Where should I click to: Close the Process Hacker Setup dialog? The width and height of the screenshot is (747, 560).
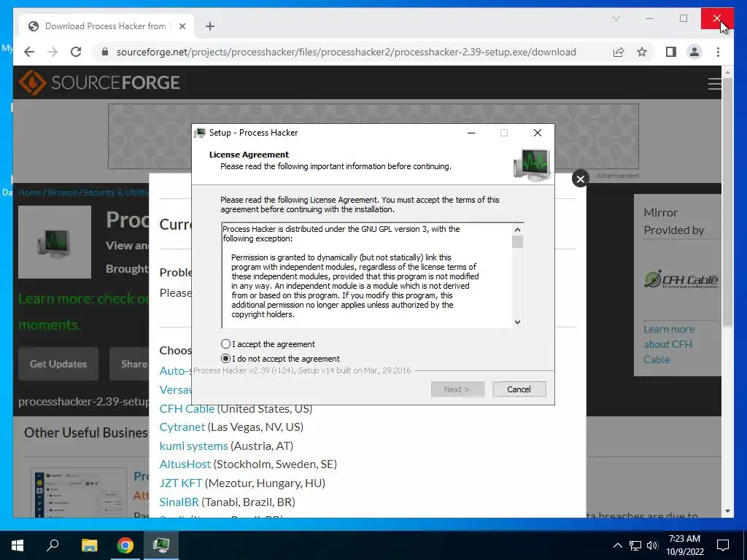pos(538,133)
